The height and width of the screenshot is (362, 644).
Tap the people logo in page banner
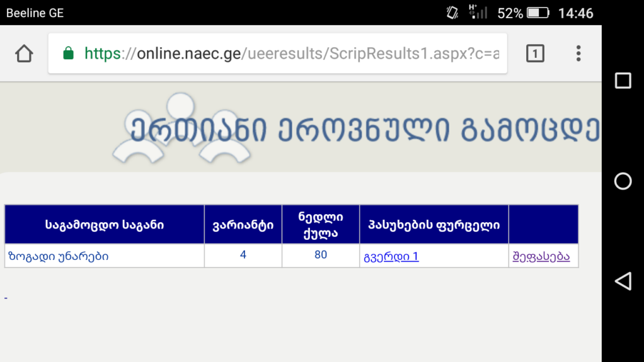(x=181, y=128)
